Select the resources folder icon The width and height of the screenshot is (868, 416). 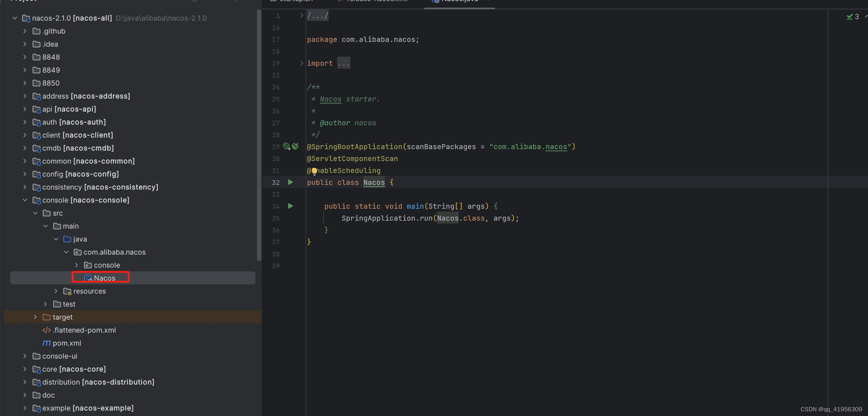(x=67, y=291)
